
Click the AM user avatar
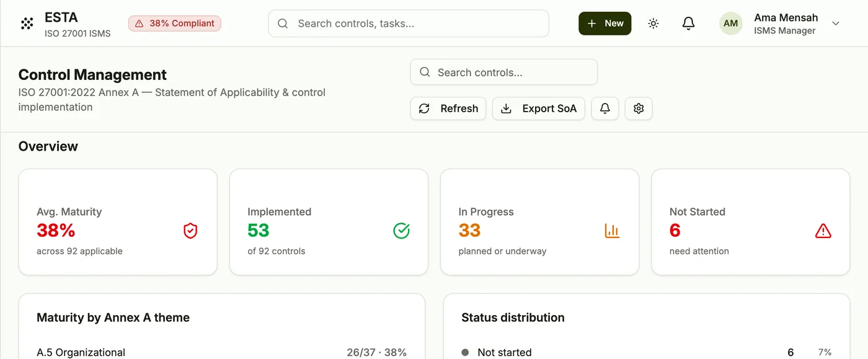tap(731, 24)
